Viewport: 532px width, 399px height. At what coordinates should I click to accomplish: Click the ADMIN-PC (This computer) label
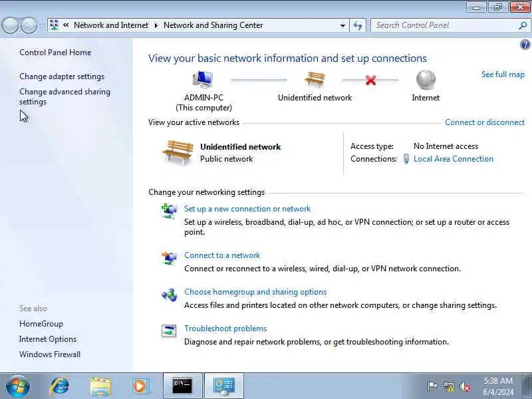203,102
